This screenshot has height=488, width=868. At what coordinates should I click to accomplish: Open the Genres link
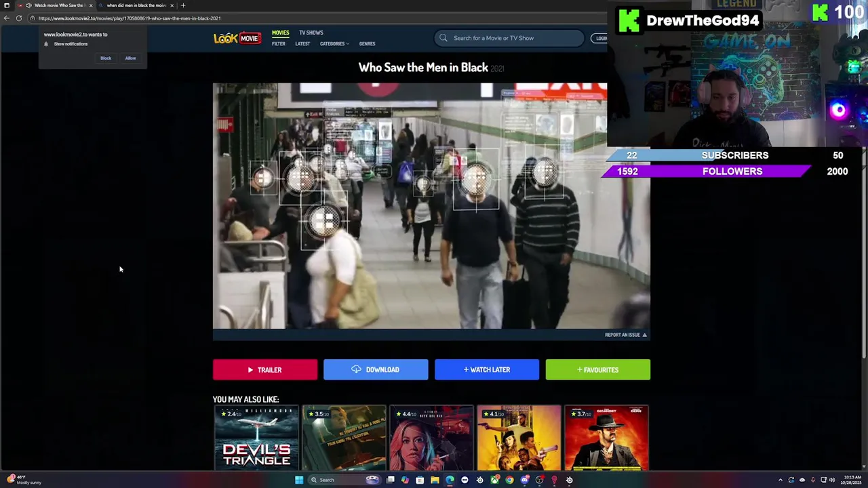[x=367, y=44]
